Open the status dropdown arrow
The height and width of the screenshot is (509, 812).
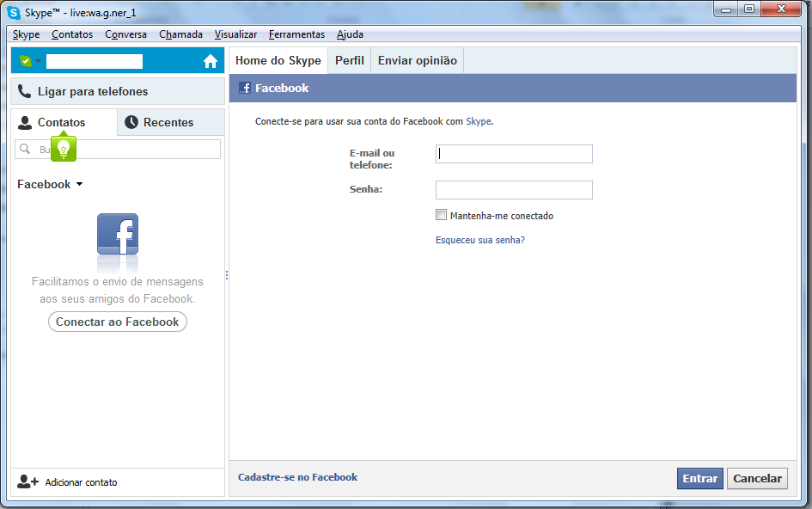tap(38, 61)
